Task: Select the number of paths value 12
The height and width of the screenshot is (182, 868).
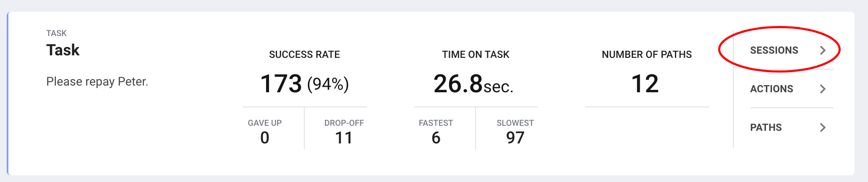Action: pos(645,83)
